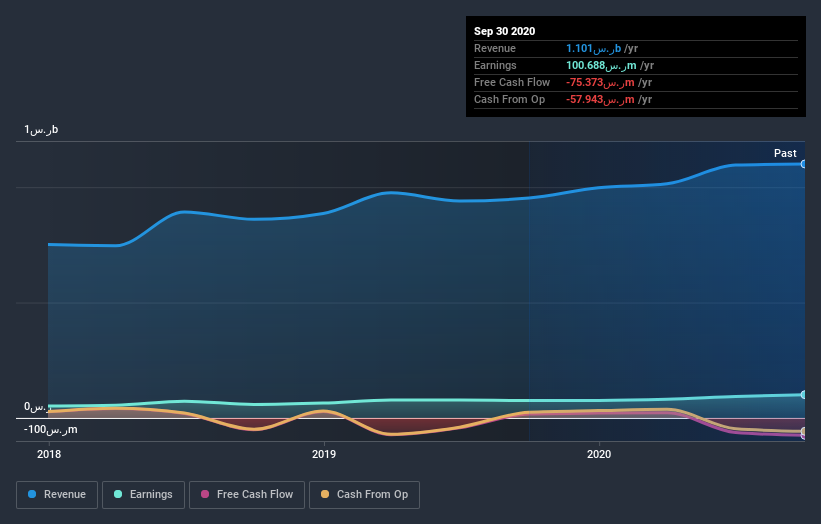Click the Revenue value 1.101 in tooltip

593,49
